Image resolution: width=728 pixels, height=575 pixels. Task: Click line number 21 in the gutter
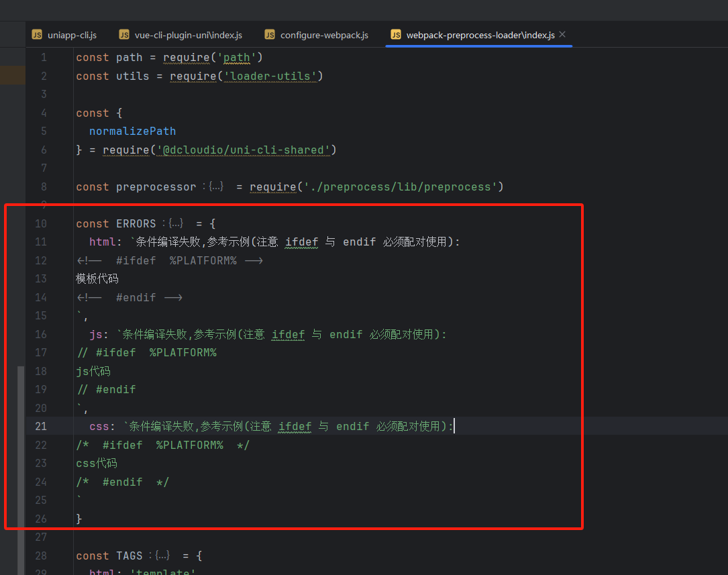coord(41,426)
